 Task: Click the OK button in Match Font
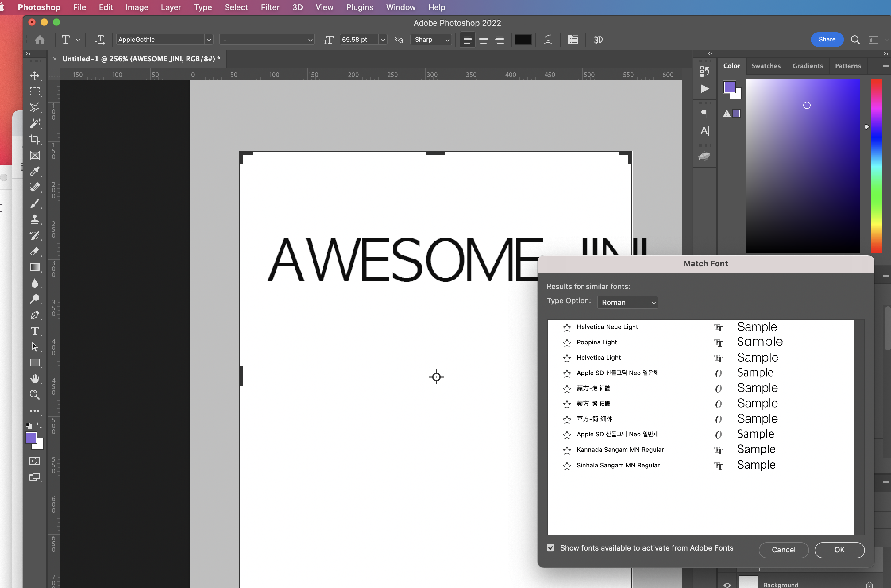coord(839,550)
